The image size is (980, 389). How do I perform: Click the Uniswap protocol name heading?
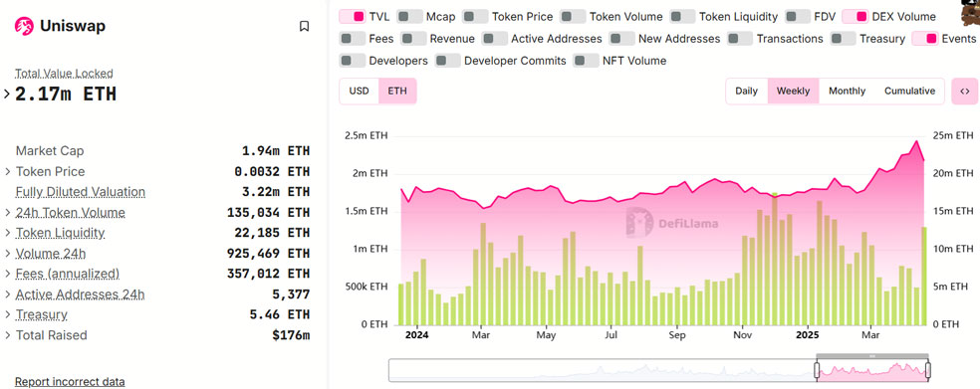point(73,26)
